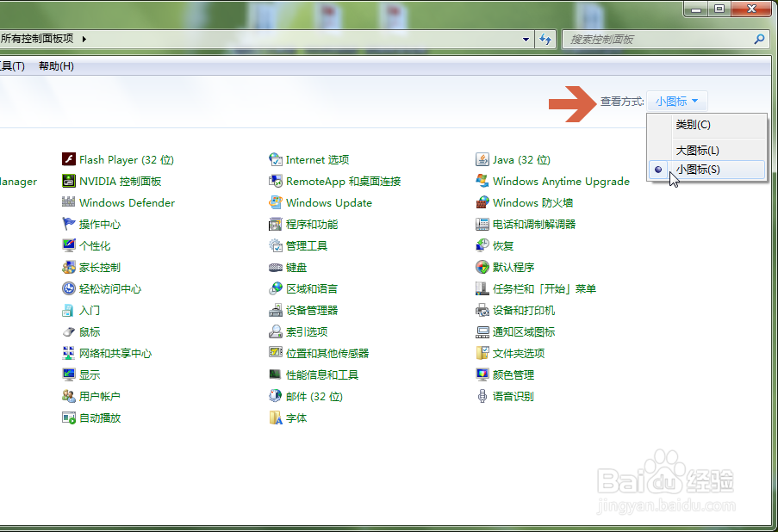Click the 个性化 icon

[68, 245]
